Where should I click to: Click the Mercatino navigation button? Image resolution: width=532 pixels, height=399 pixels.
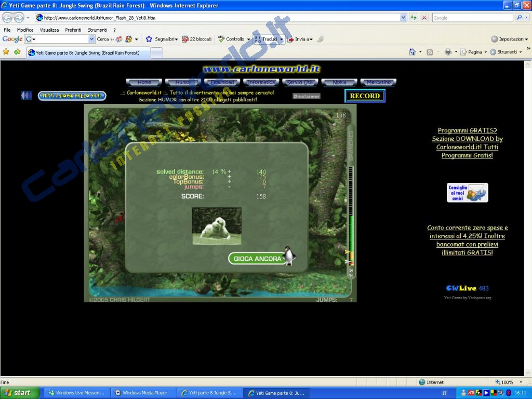(378, 82)
